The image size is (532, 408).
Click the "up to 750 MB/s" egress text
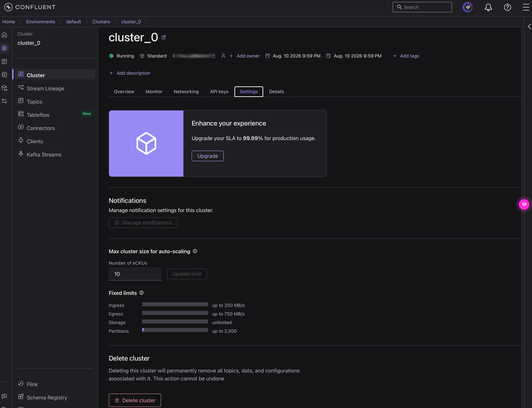coord(228,314)
